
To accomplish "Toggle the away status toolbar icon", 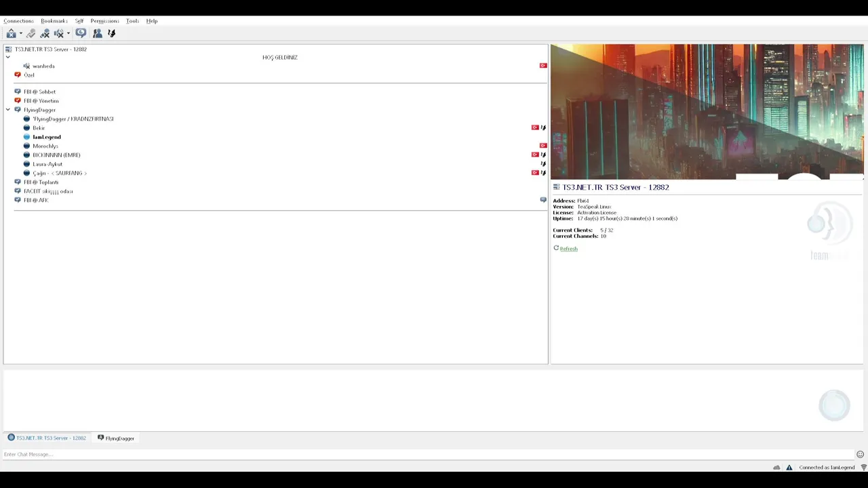I will coord(31,33).
